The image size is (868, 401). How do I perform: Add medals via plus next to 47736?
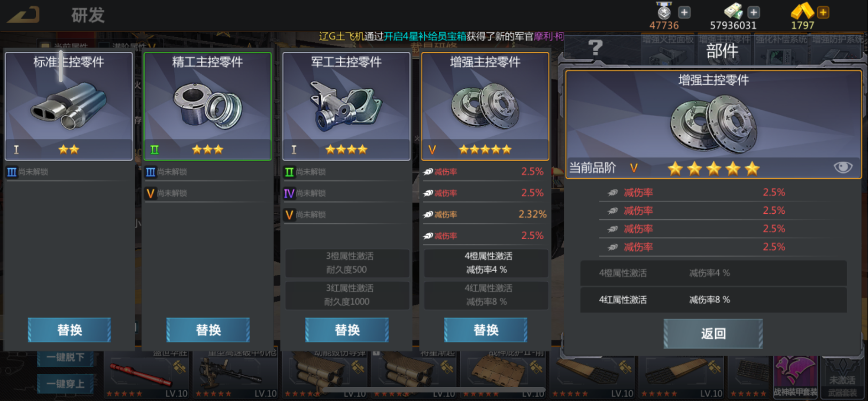(x=684, y=12)
